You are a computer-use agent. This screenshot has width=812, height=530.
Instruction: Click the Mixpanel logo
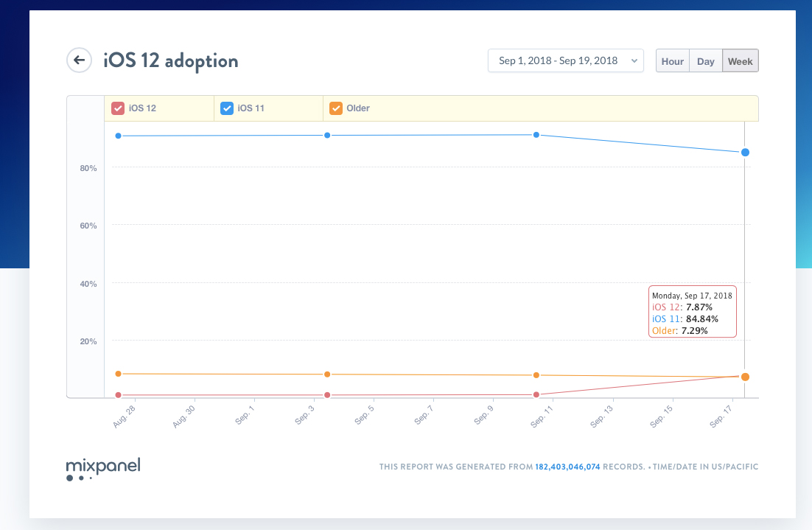coord(102,469)
